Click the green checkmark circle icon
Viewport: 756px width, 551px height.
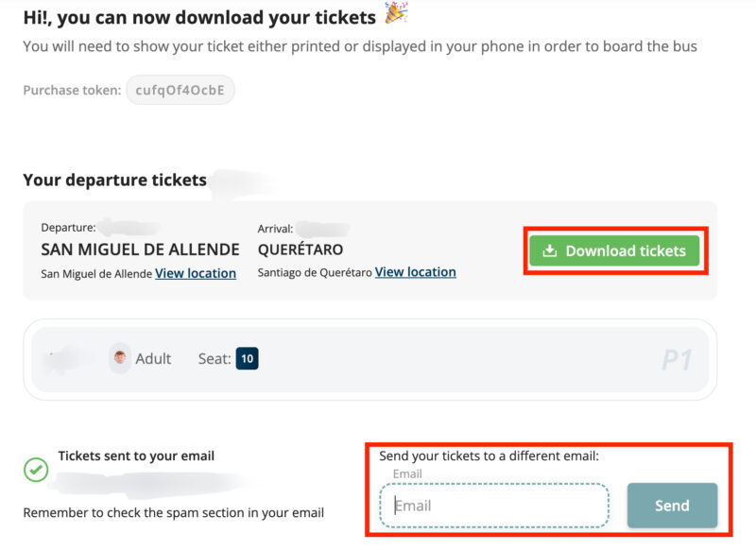tap(36, 469)
